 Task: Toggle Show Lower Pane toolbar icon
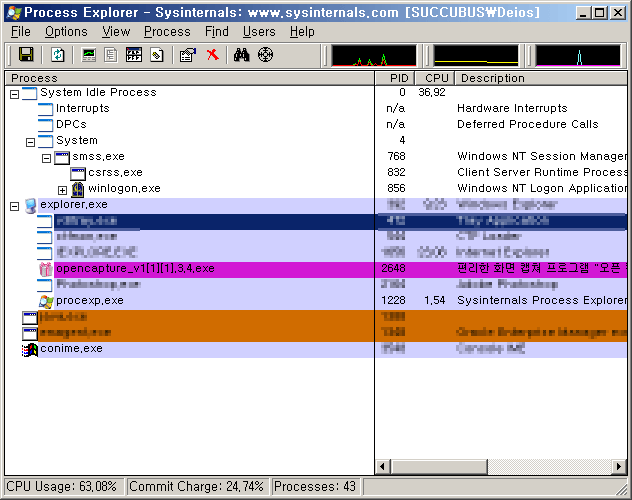[134, 54]
